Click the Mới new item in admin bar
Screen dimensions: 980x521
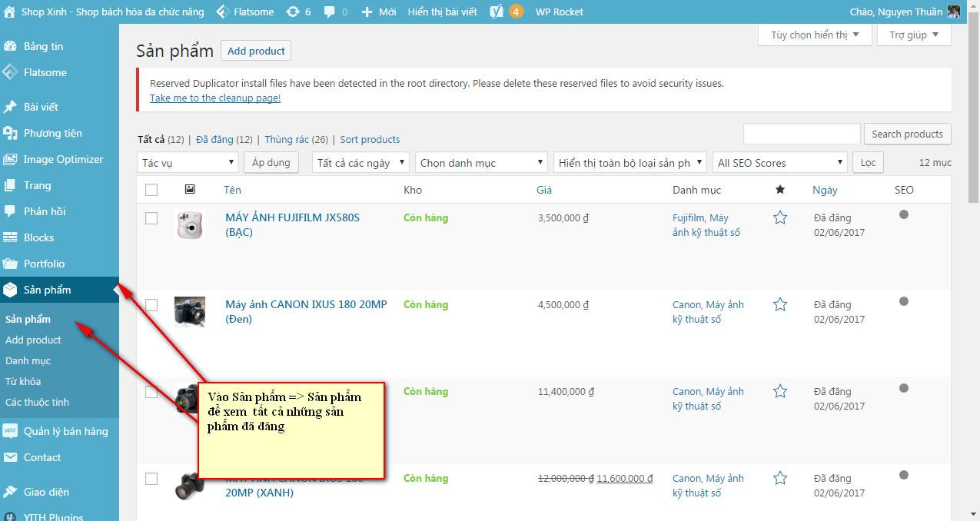(379, 12)
